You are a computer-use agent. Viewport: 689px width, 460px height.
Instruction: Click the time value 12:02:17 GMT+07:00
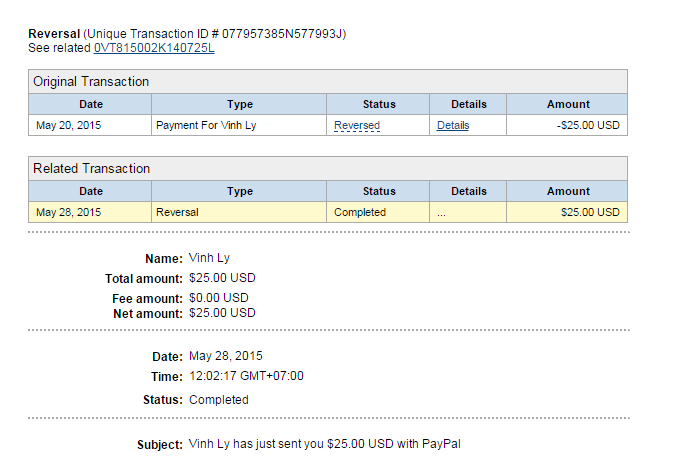(x=246, y=376)
